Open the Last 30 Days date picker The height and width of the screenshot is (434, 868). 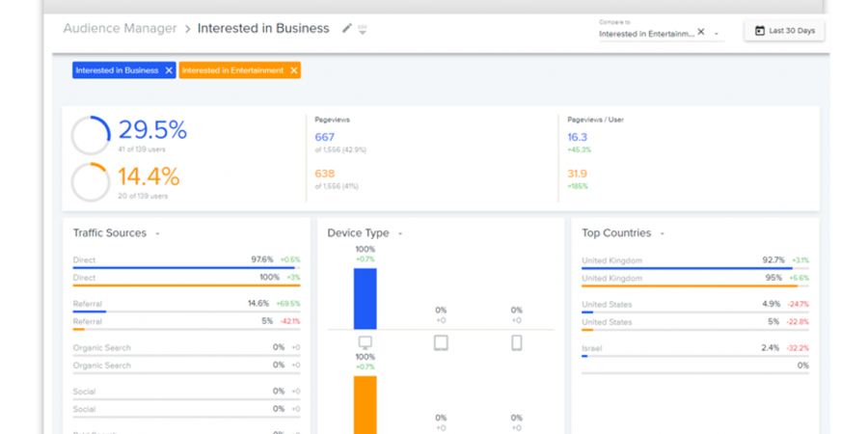pos(783,31)
